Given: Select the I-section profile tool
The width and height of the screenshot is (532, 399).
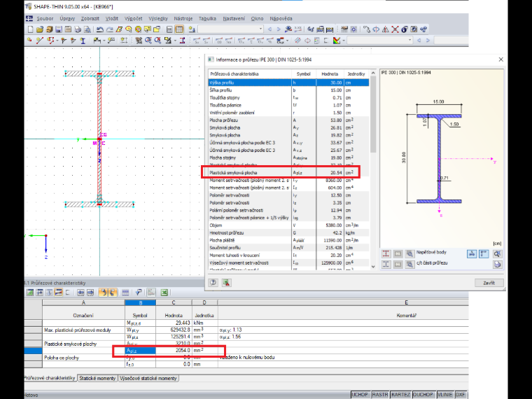Looking at the screenshot, I should [x=83, y=41].
